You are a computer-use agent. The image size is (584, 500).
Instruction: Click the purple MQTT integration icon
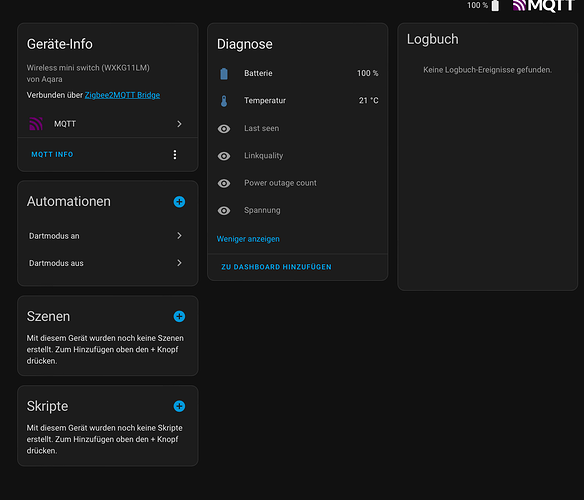click(36, 124)
